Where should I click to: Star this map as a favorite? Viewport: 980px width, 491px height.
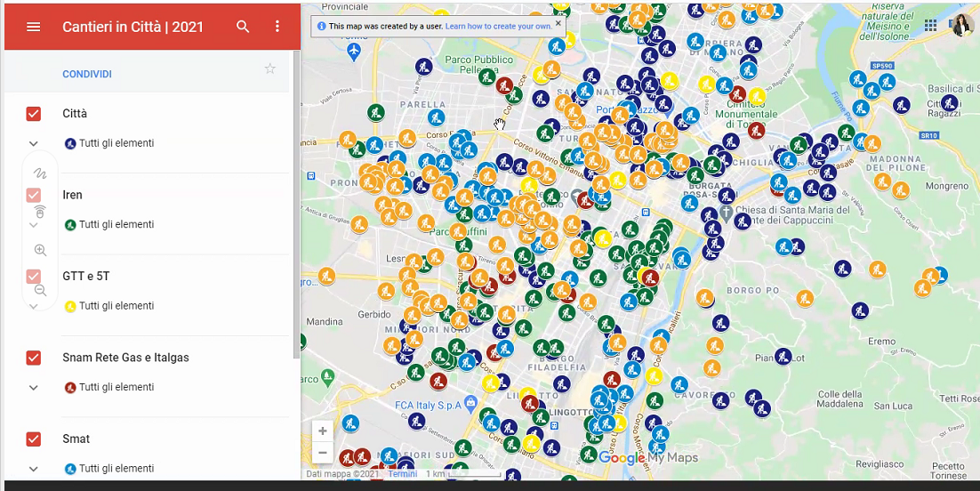coord(270,69)
